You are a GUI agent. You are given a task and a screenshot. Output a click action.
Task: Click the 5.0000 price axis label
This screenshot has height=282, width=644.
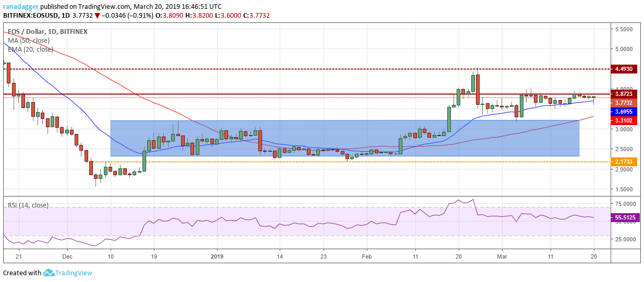point(623,49)
